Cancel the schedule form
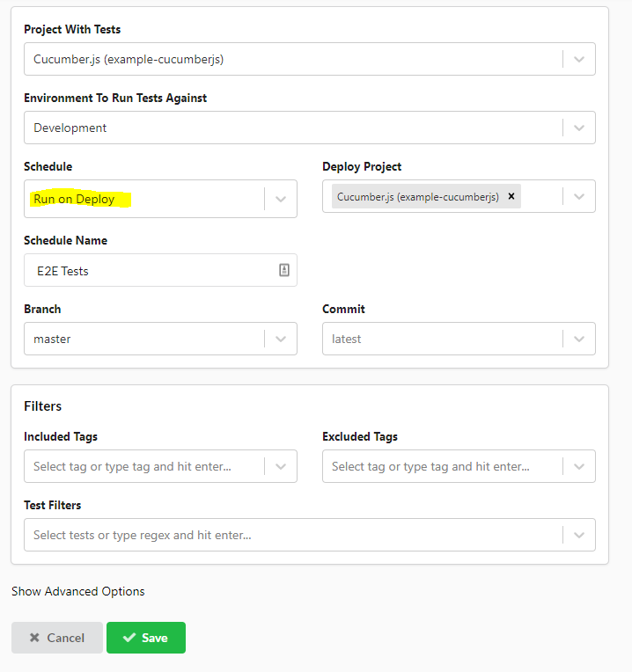The height and width of the screenshot is (672, 632). (57, 638)
